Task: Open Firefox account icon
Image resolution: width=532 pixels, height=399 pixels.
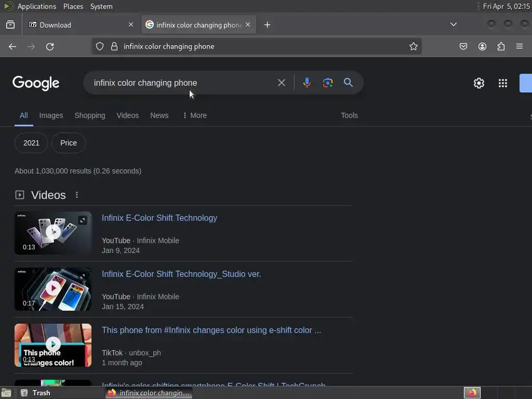Action: [482, 46]
